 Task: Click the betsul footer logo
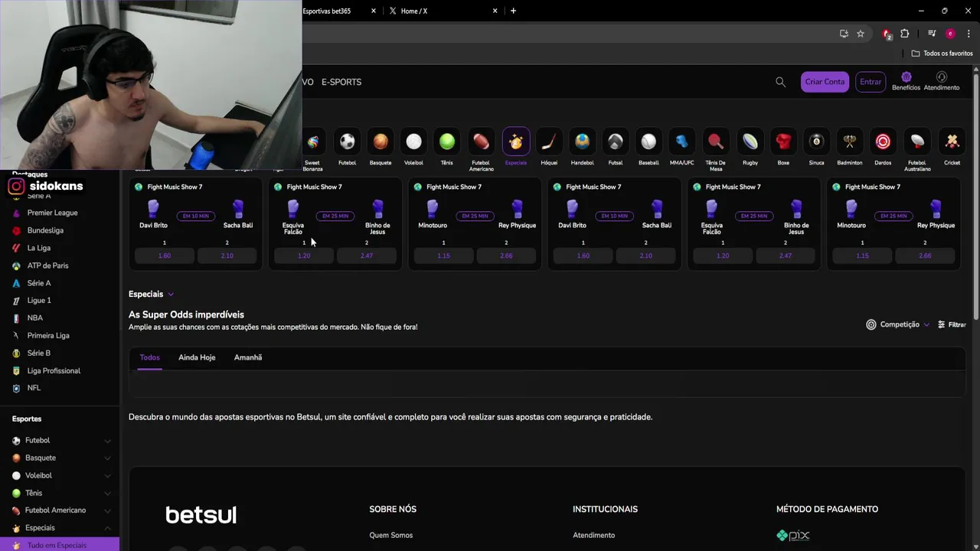[201, 514]
